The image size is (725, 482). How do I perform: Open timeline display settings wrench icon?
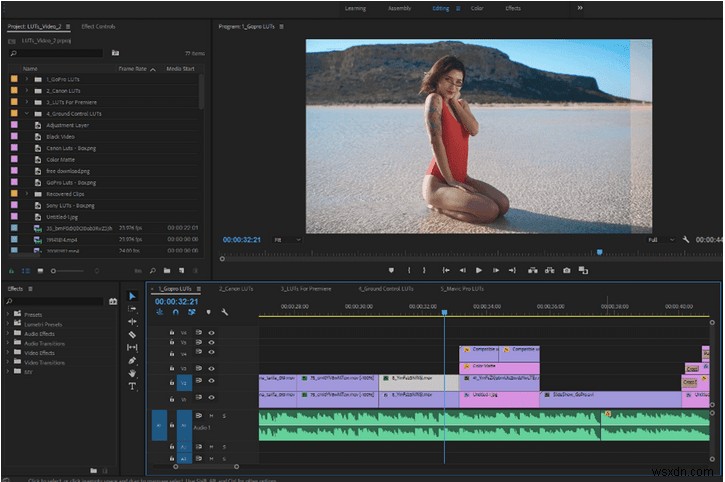tap(225, 312)
